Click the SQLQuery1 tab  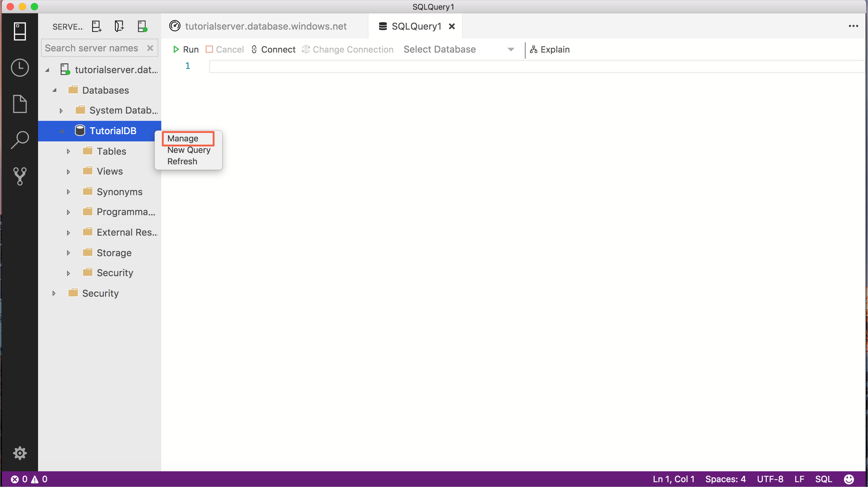(x=416, y=26)
